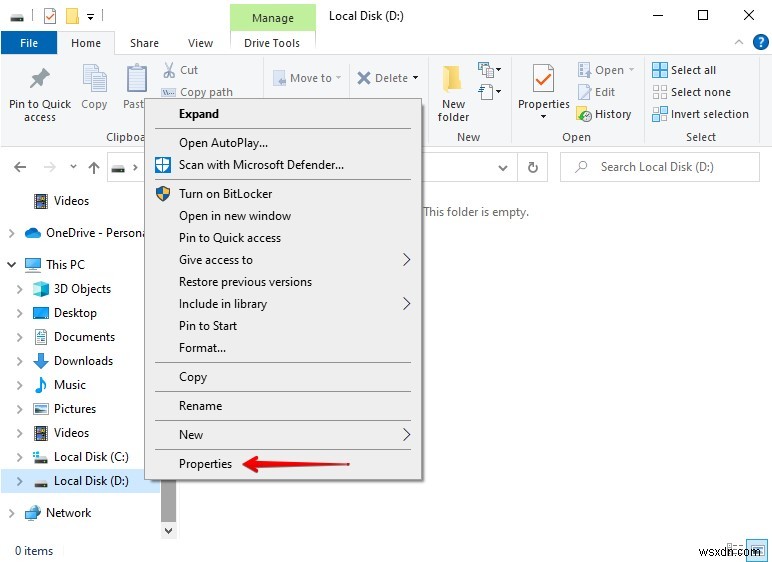Open the Customize Quick Access Toolbar dropdown

point(91,17)
